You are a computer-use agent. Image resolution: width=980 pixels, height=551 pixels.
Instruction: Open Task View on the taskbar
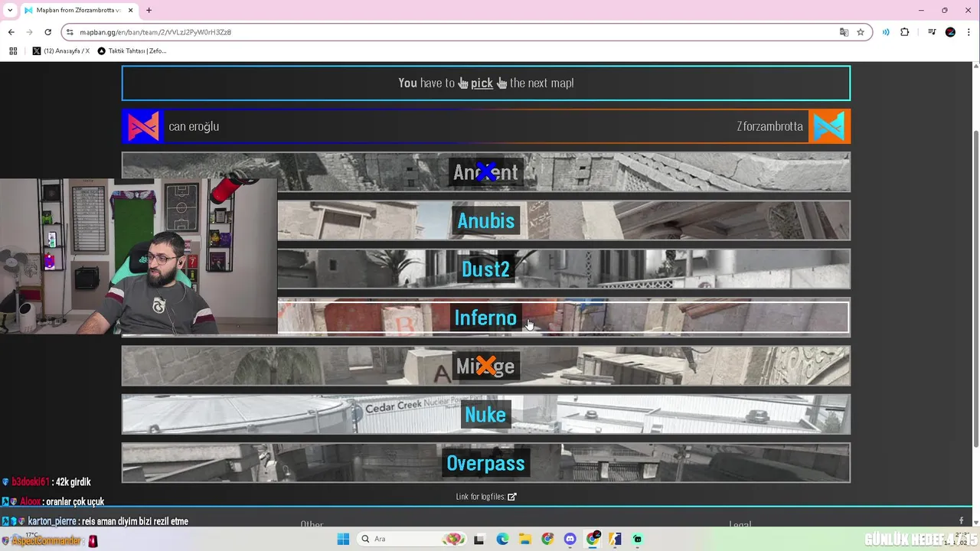tap(479, 540)
